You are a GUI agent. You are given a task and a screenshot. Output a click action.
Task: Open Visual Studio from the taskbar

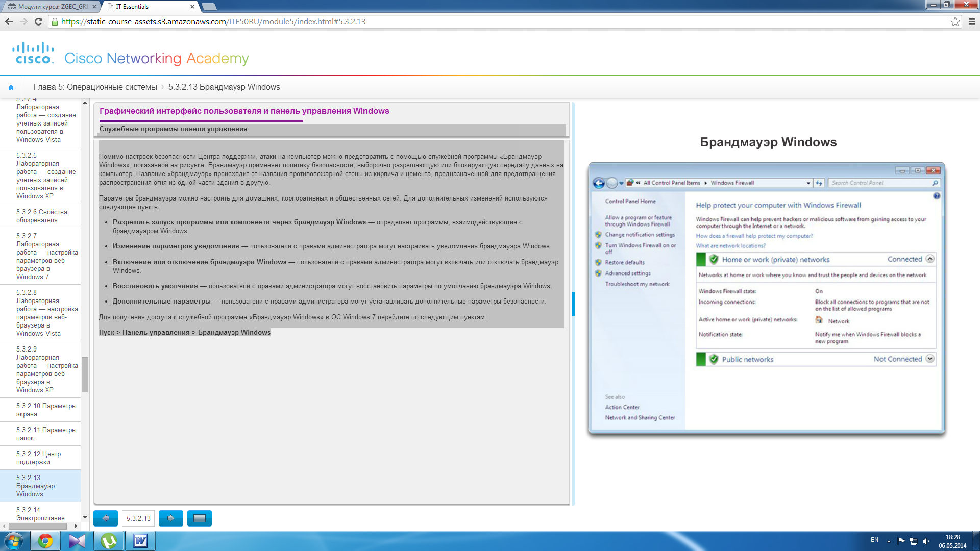77,541
